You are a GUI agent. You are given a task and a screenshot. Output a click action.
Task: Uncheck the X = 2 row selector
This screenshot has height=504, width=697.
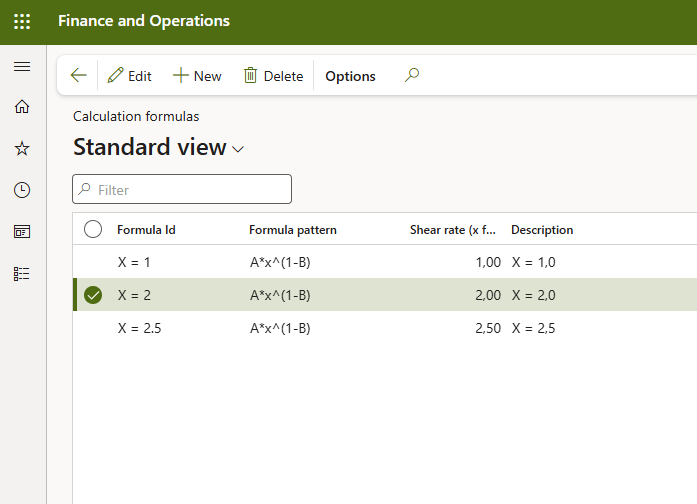(x=93, y=295)
